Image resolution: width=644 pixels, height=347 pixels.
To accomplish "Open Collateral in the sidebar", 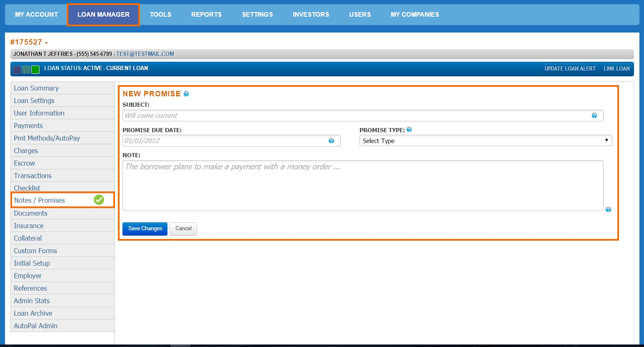I will click(x=62, y=238).
